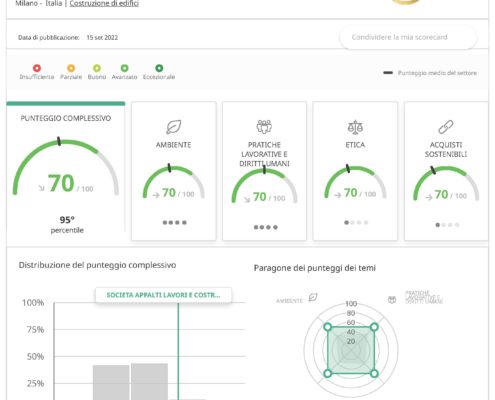The width and height of the screenshot is (495, 400).
Task: Click the Etica gauge showing 70/100
Action: point(355,182)
